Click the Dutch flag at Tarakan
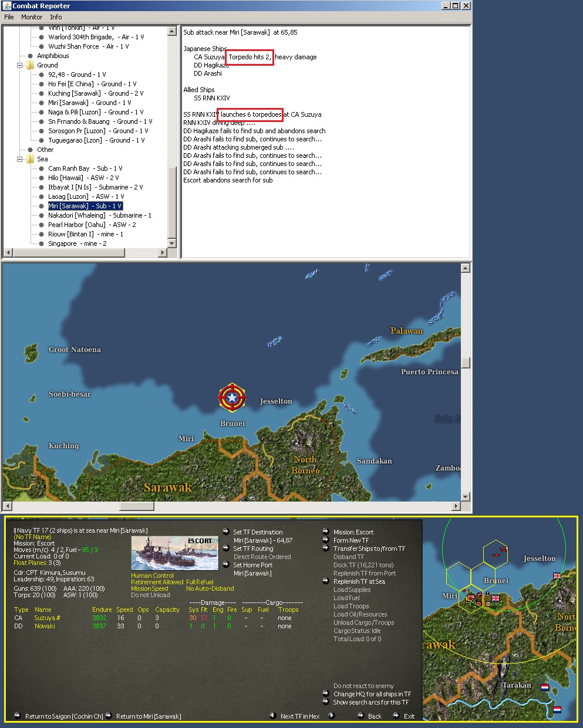Image resolution: width=583 pixels, height=728 pixels. coord(544,687)
